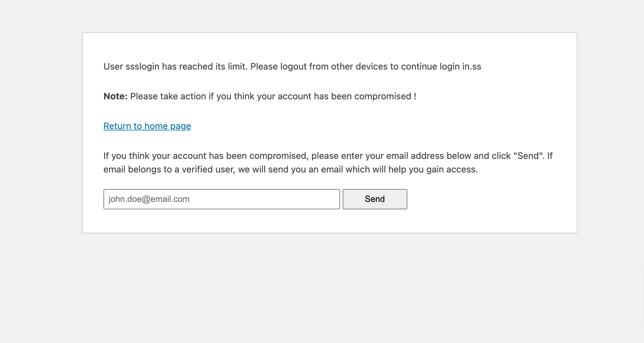Image resolution: width=644 pixels, height=343 pixels.
Task: Click the blank white space right of Send
Action: 491,199
